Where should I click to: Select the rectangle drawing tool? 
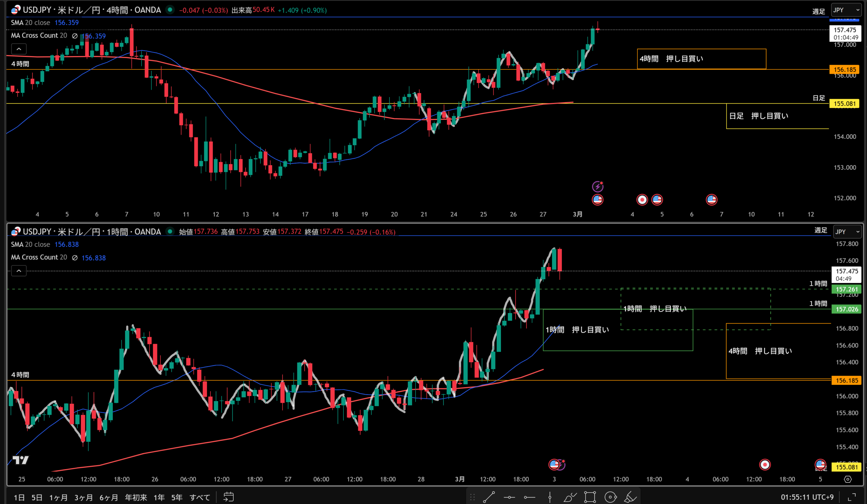[x=590, y=497]
